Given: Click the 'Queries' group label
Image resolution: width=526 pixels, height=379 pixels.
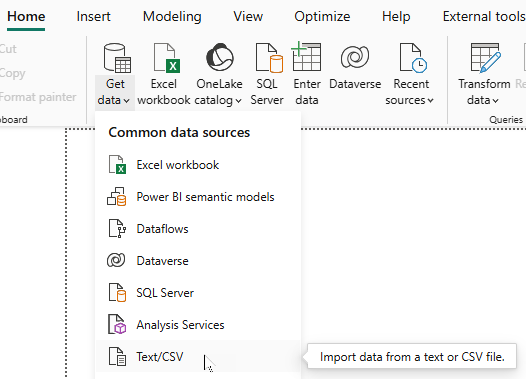Looking at the screenshot, I should click(506, 119).
